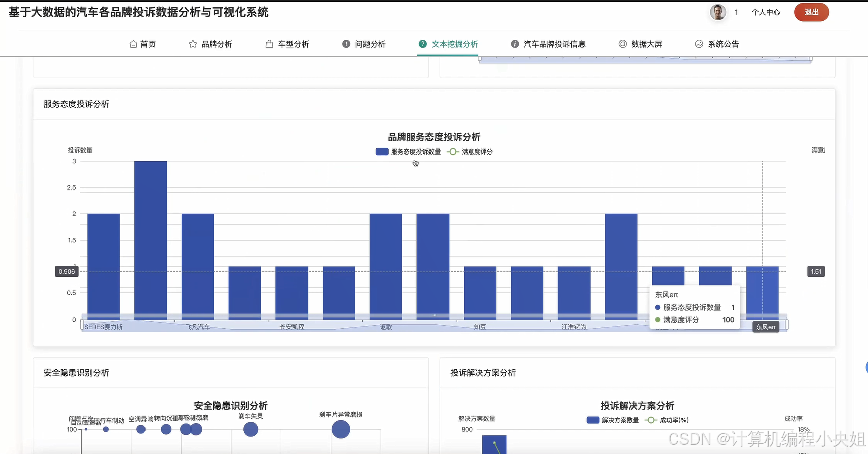The image size is (868, 454).
Task: Click left handle of brand chart zoom slider
Action: coord(81,325)
